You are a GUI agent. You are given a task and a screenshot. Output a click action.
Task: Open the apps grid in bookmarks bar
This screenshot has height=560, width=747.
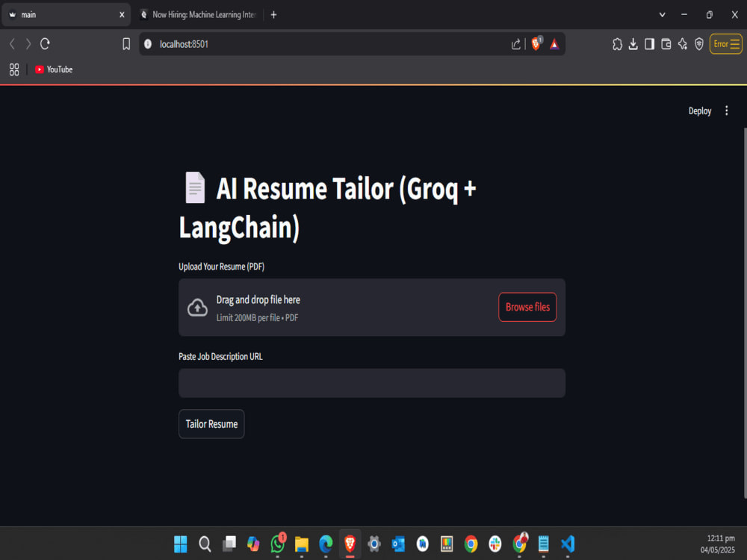coord(14,69)
